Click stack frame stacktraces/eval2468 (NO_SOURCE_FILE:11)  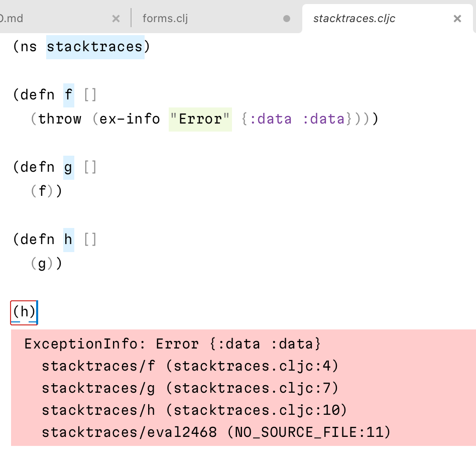click(216, 432)
